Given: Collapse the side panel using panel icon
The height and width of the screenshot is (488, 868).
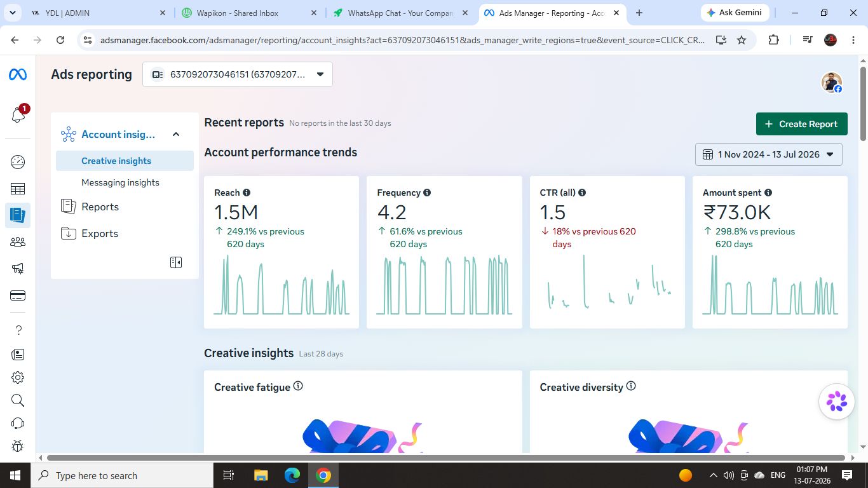Looking at the screenshot, I should (176, 262).
